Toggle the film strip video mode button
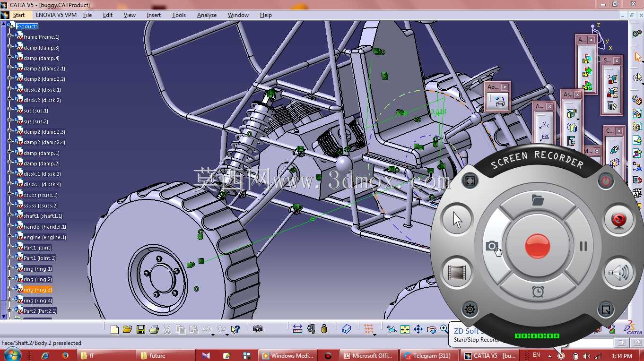The height and width of the screenshot is (361, 644). (x=457, y=273)
